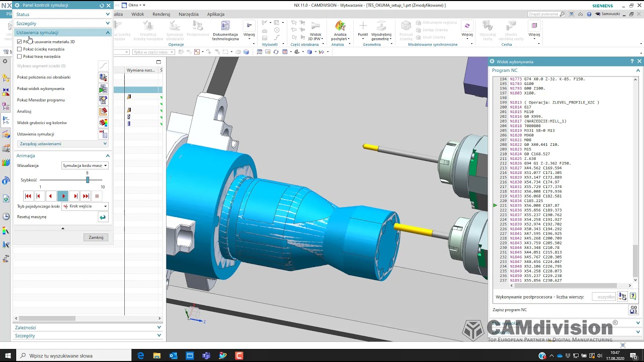Open Microsoft Edge from the taskbar

(141, 356)
